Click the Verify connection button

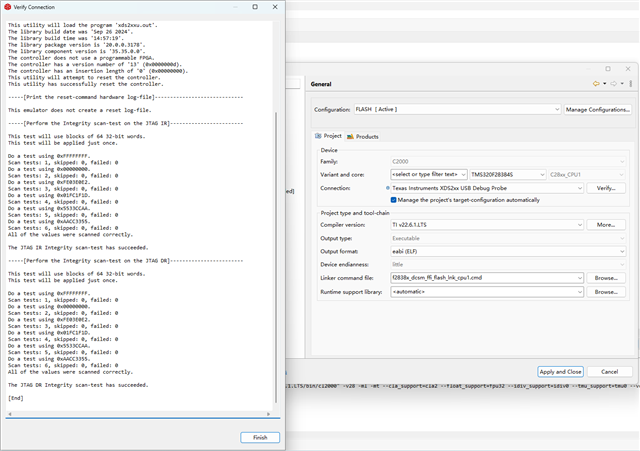(x=606, y=188)
